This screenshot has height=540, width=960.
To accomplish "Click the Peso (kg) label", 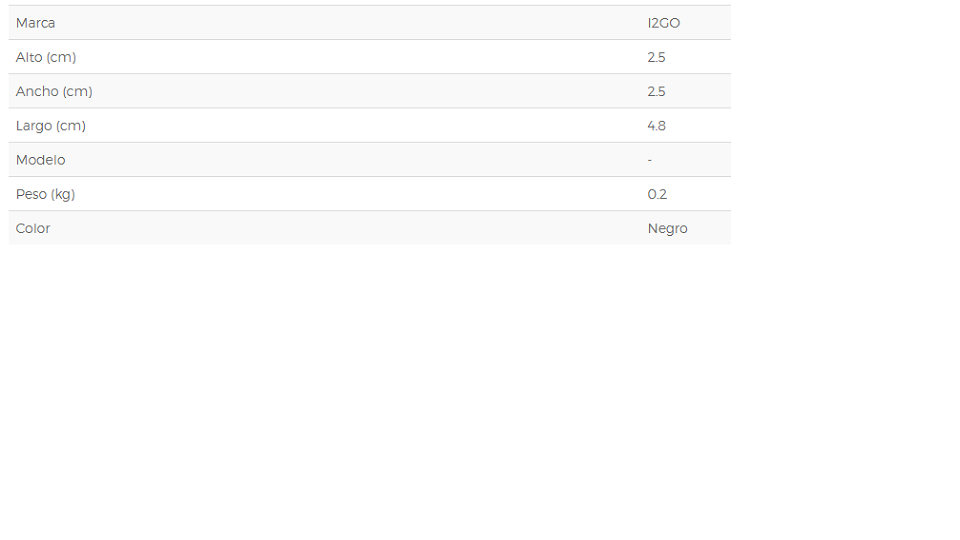I will coord(45,195).
